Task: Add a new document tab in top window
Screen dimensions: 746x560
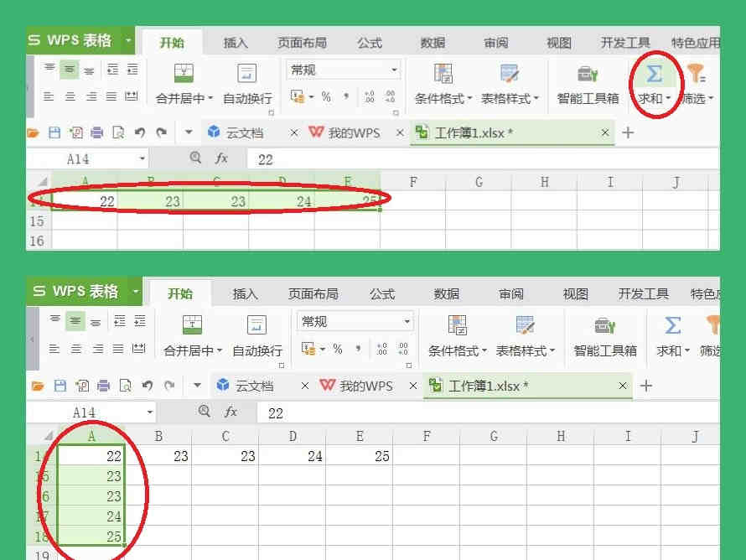Action: [628, 132]
